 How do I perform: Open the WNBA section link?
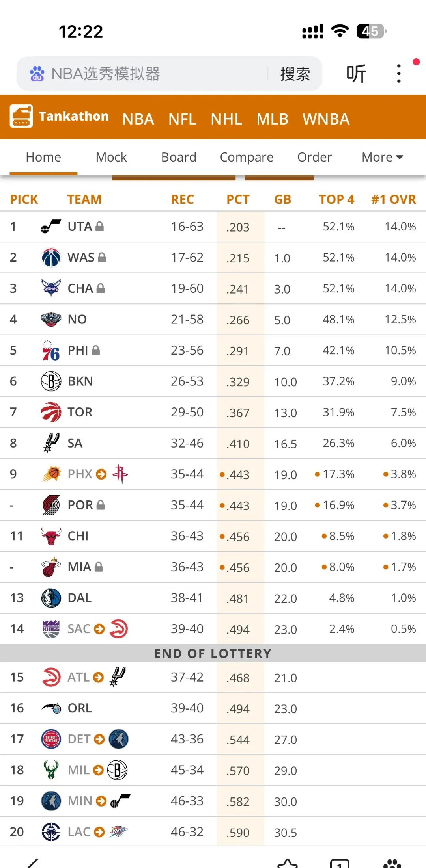[326, 119]
